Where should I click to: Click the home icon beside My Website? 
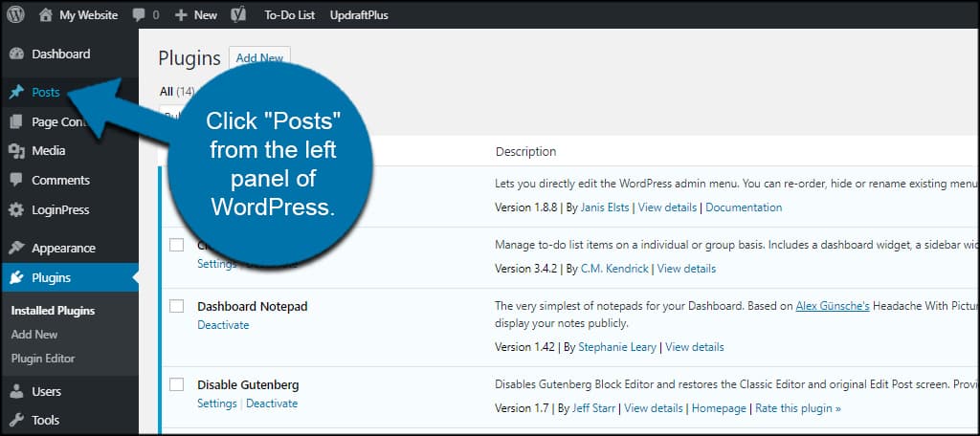pos(46,15)
